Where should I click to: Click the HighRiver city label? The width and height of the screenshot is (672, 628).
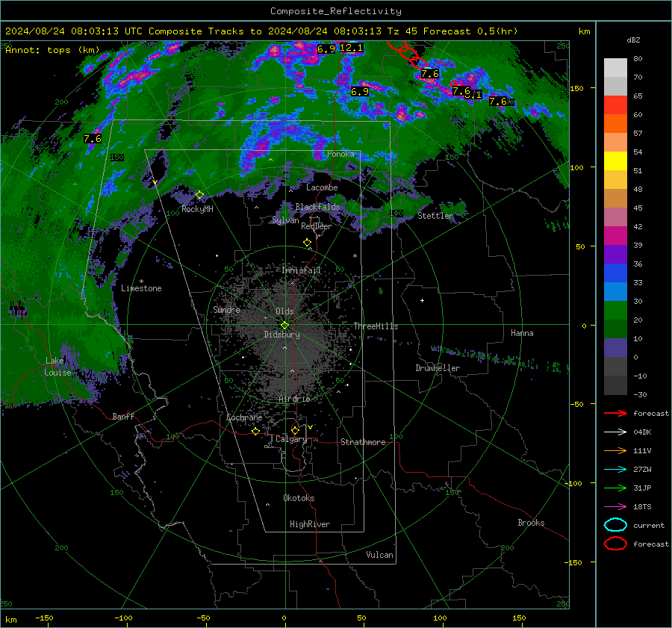310,524
